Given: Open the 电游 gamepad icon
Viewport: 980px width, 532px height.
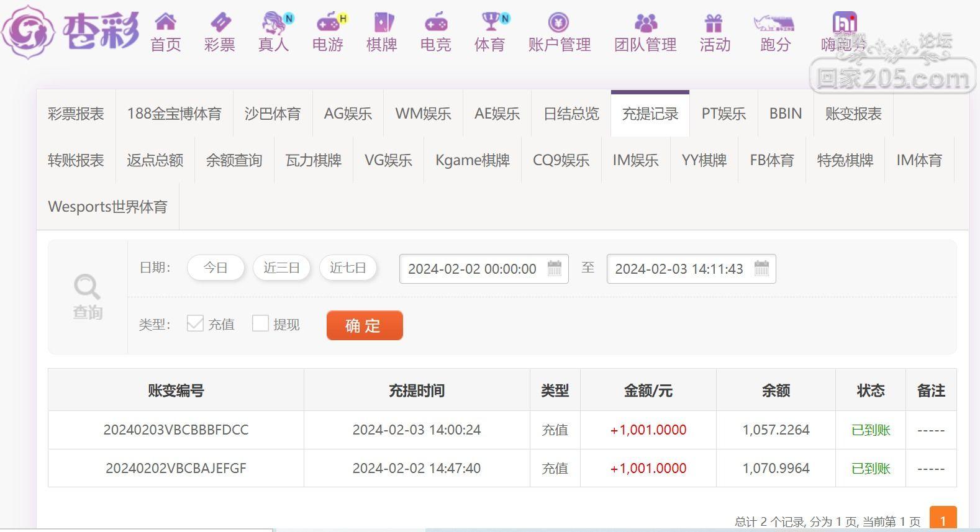Looking at the screenshot, I should [329, 22].
